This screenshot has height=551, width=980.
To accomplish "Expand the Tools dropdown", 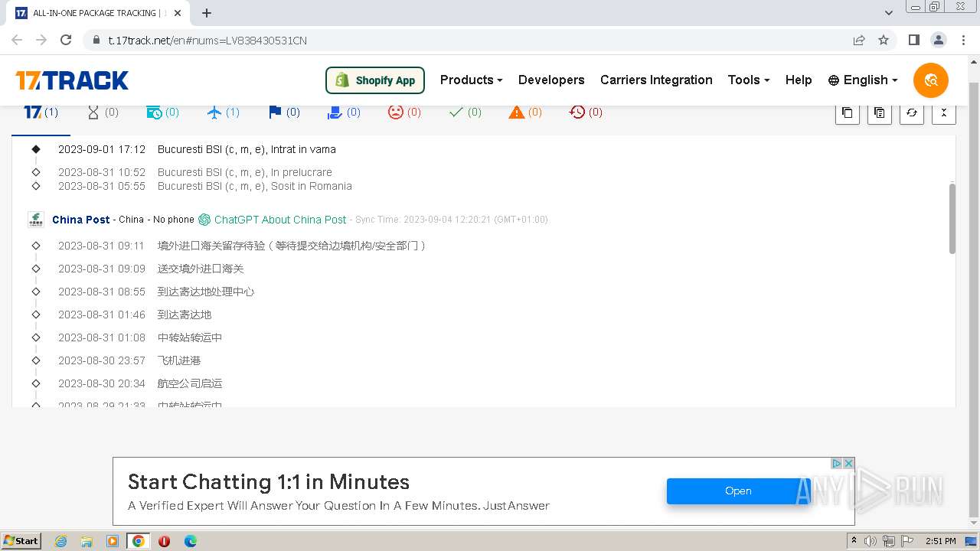I will click(x=749, y=80).
